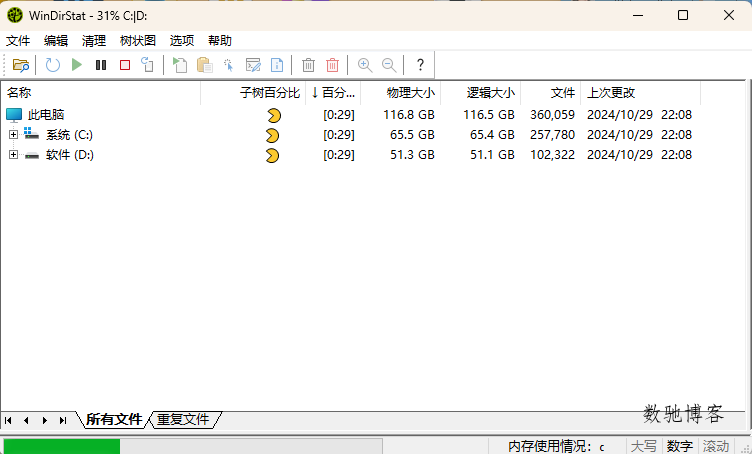The width and height of the screenshot is (752, 454).
Task: Click the sparkle cursor select icon
Action: point(229,65)
